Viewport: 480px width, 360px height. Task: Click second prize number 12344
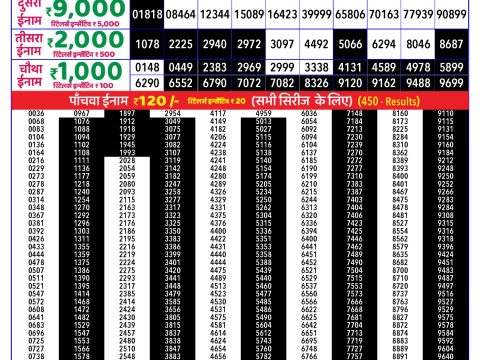(x=215, y=14)
